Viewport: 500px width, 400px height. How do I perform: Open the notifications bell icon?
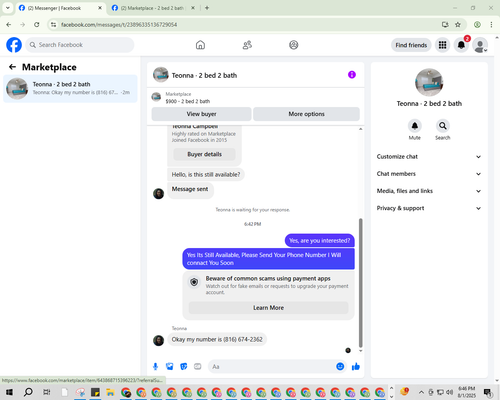461,45
